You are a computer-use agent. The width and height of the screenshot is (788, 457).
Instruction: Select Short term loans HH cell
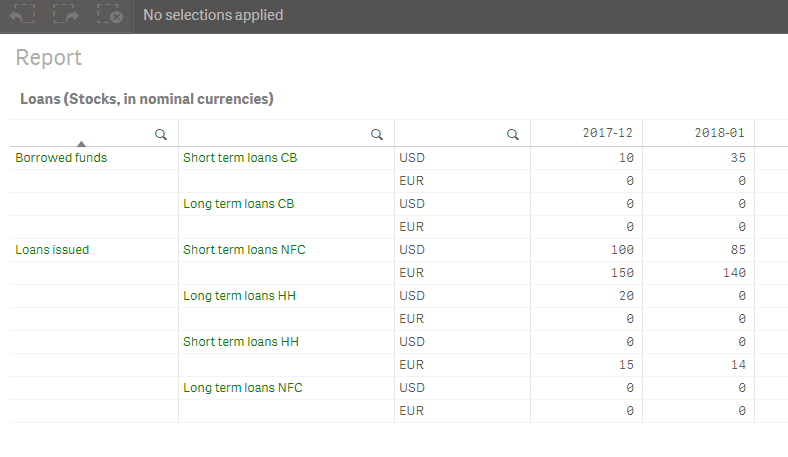click(241, 342)
